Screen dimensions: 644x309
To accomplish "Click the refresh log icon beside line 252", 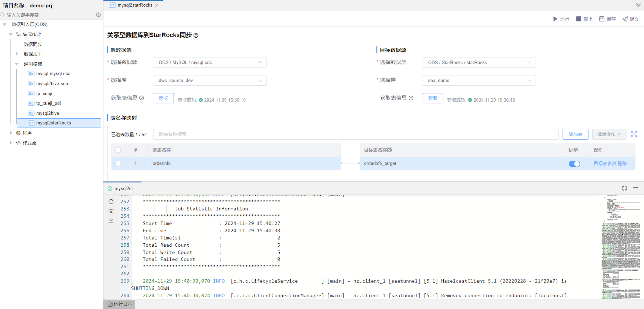I will pos(111,201).
